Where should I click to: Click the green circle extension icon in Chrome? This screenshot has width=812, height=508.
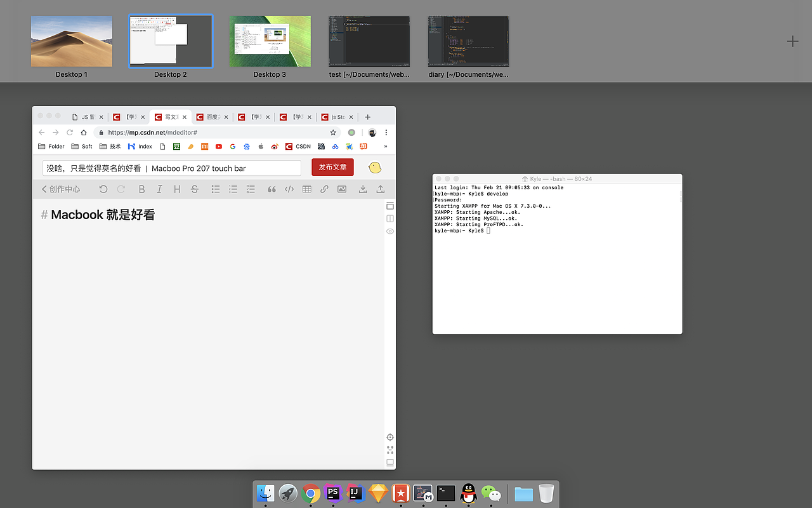(x=351, y=133)
